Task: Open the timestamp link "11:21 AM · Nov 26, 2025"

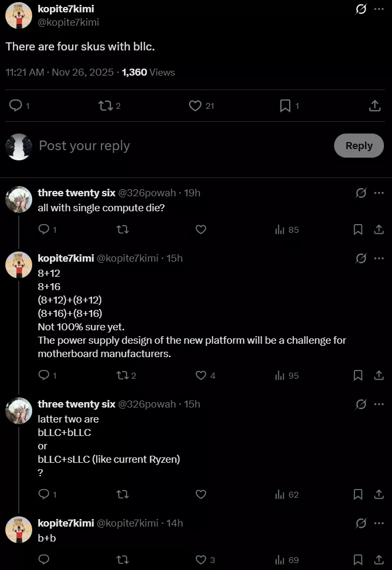Action: 60,72
